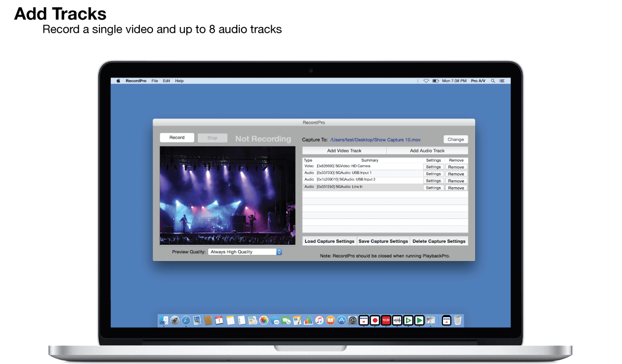The width and height of the screenshot is (622, 364).
Task: Open Contacts brown book icon in Dock
Action: 208,320
